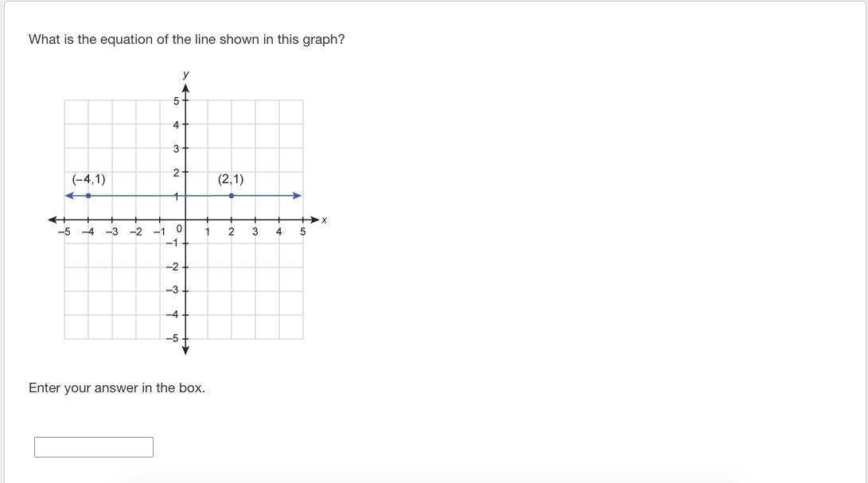Screen dimensions: 868x483
Task: Click the x axis letter label
Action: coord(324,220)
